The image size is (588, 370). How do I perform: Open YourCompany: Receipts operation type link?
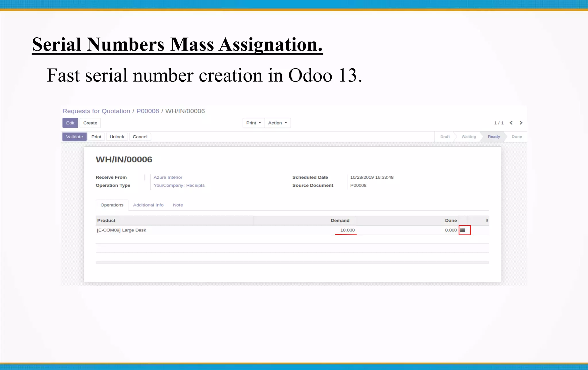pos(179,185)
